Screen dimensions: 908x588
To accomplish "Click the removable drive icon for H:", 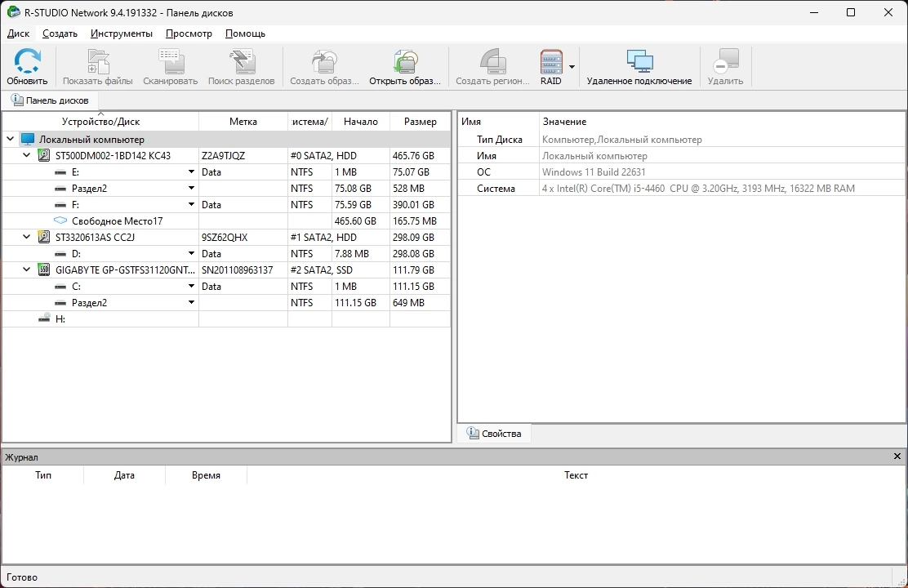I will point(44,318).
